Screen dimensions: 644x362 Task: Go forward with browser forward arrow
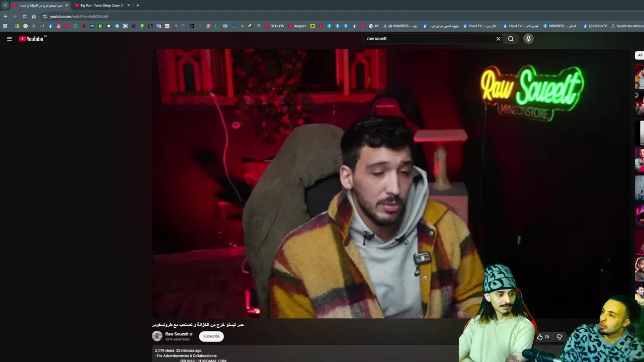coord(15,16)
